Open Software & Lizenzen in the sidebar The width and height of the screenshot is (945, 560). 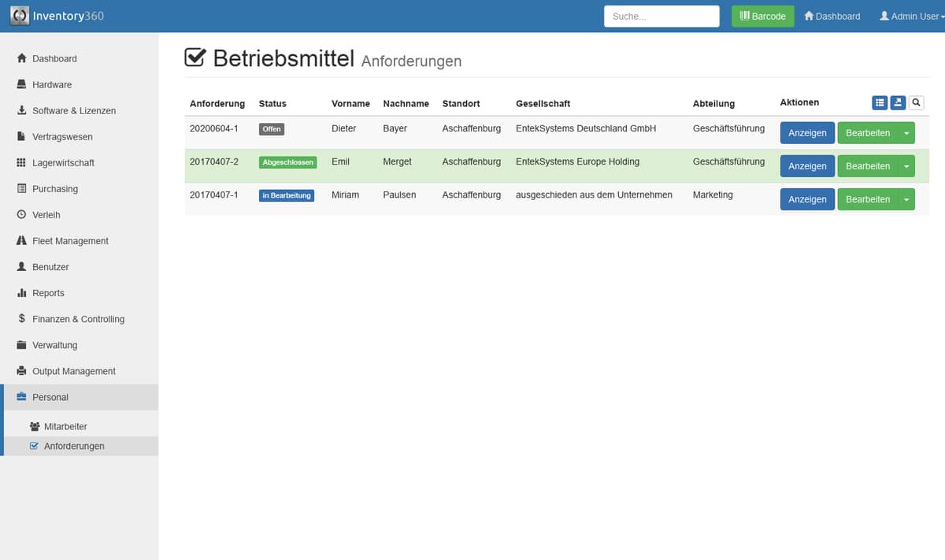73,110
